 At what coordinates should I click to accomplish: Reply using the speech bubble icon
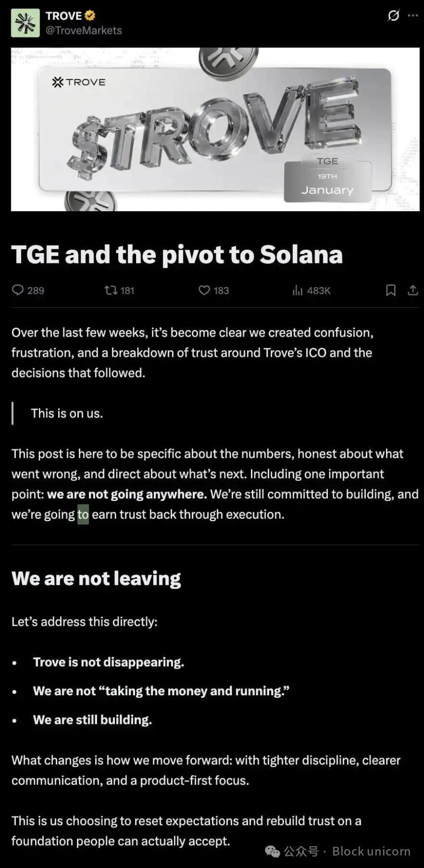tap(18, 291)
